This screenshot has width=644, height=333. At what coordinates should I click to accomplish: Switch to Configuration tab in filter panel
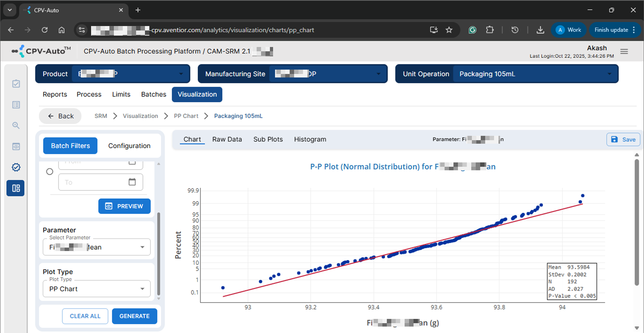(129, 146)
